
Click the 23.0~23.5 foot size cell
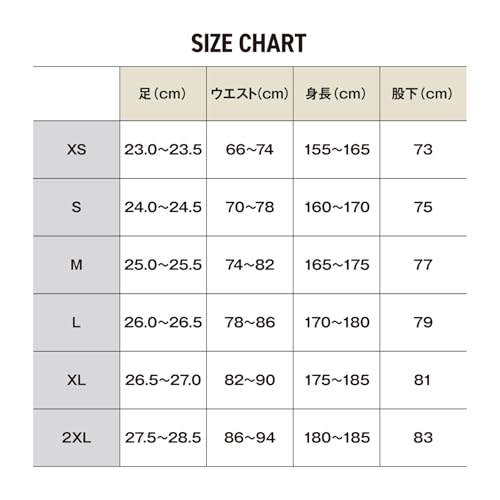[163, 149]
